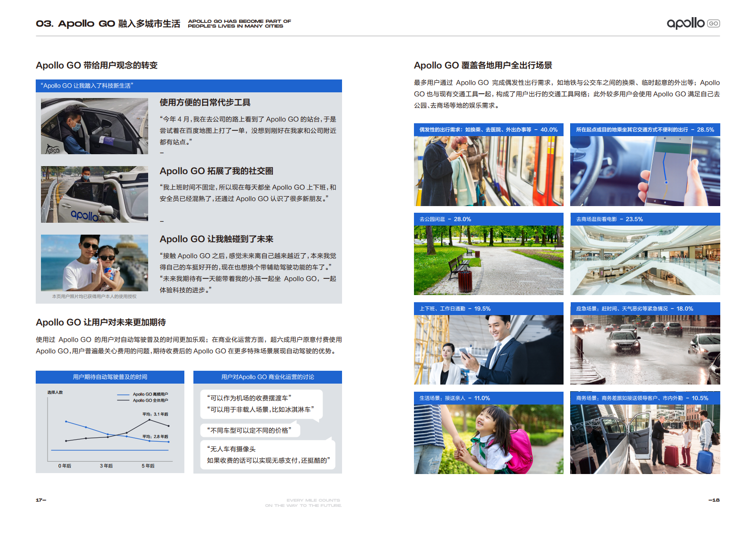Click heading 使用方便的日常代步工具
Viewport: 756px width, 534px height.
(205, 102)
